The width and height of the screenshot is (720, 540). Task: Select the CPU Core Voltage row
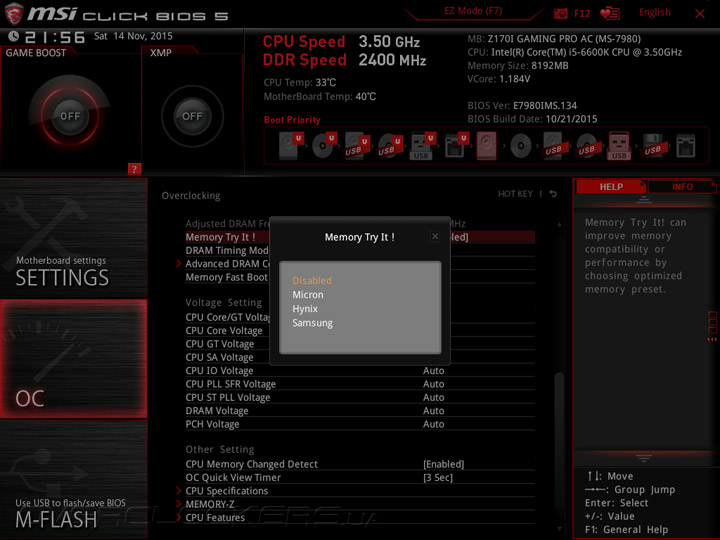point(360,331)
